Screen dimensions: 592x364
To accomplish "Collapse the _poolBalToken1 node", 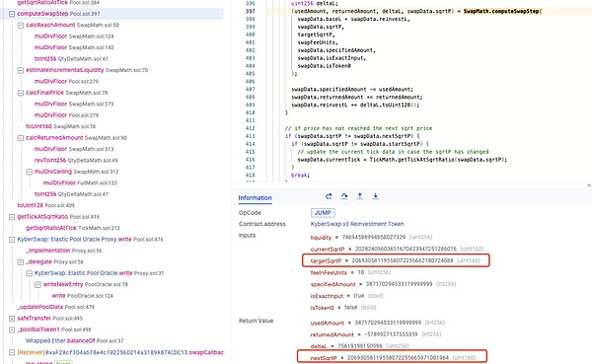I will (x=12, y=329).
